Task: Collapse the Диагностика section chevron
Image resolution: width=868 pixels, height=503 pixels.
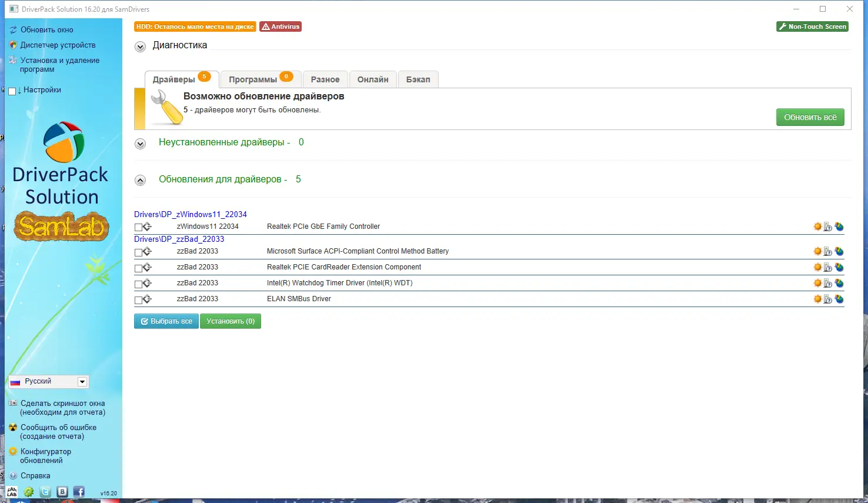Action: click(140, 46)
